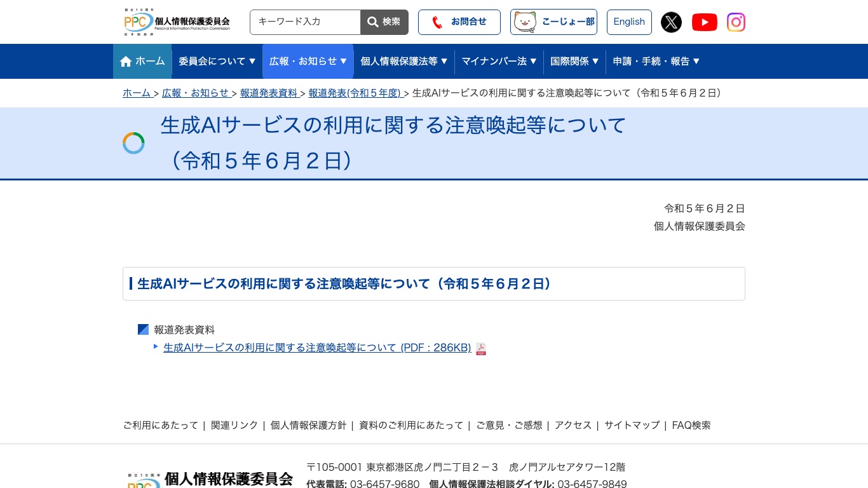Open the アクセス footer link
The image size is (868, 488).
click(x=573, y=426)
